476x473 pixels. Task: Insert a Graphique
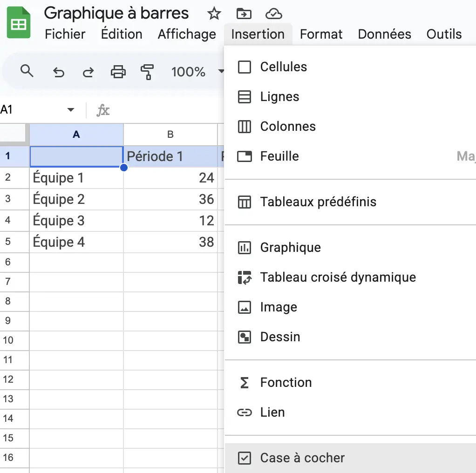[350, 247]
